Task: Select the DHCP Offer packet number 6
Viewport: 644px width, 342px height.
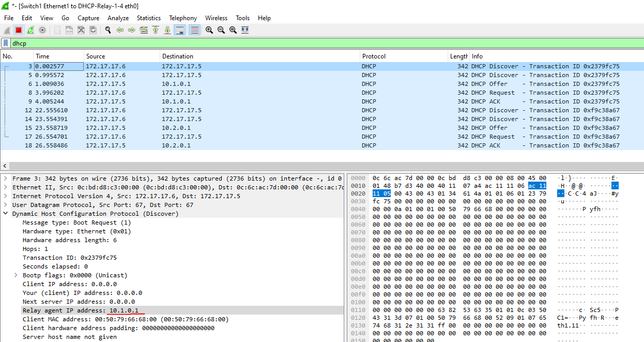Action: [x=207, y=84]
